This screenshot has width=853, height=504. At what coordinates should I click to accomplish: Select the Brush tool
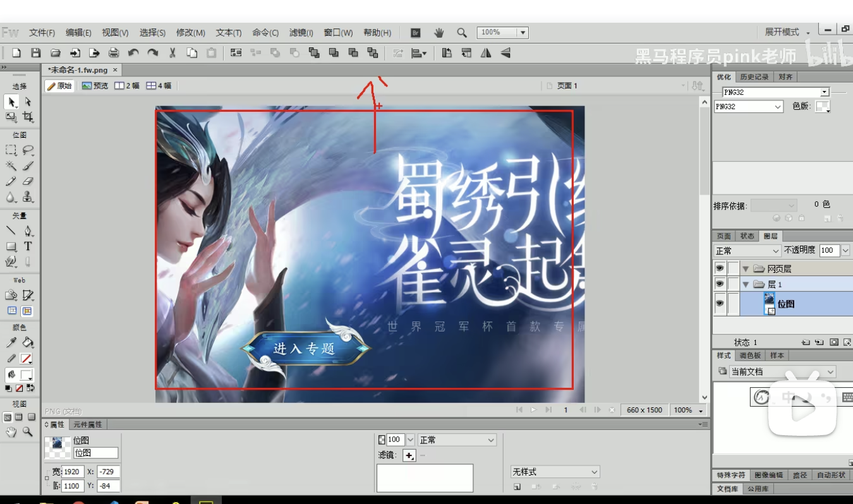click(x=28, y=165)
